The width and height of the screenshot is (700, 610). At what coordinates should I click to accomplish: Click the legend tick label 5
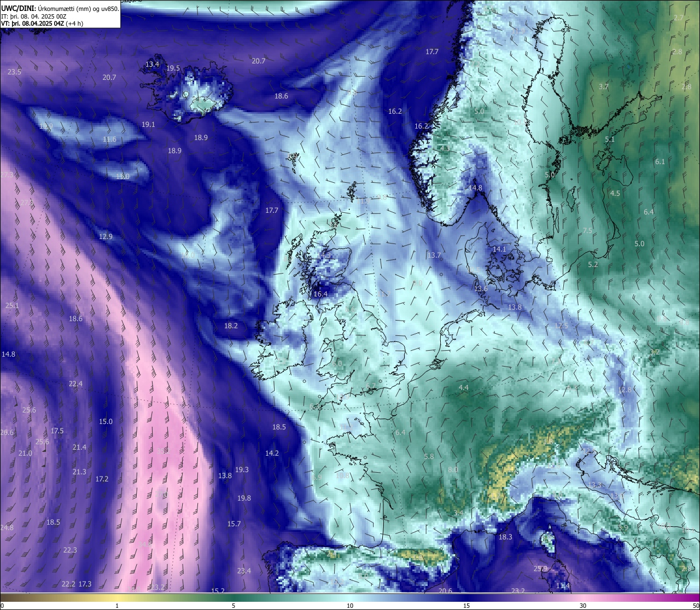click(x=234, y=606)
